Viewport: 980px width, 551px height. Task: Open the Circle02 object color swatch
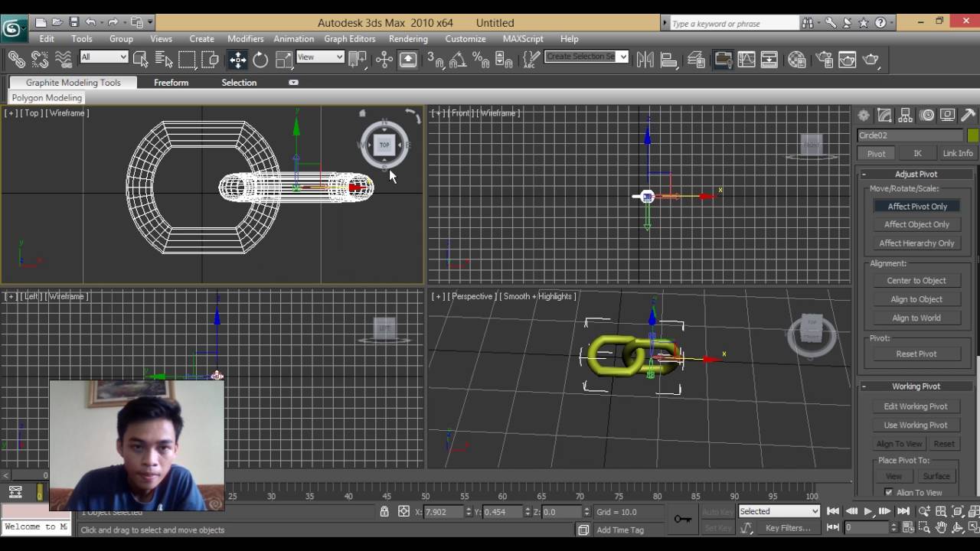pos(972,135)
